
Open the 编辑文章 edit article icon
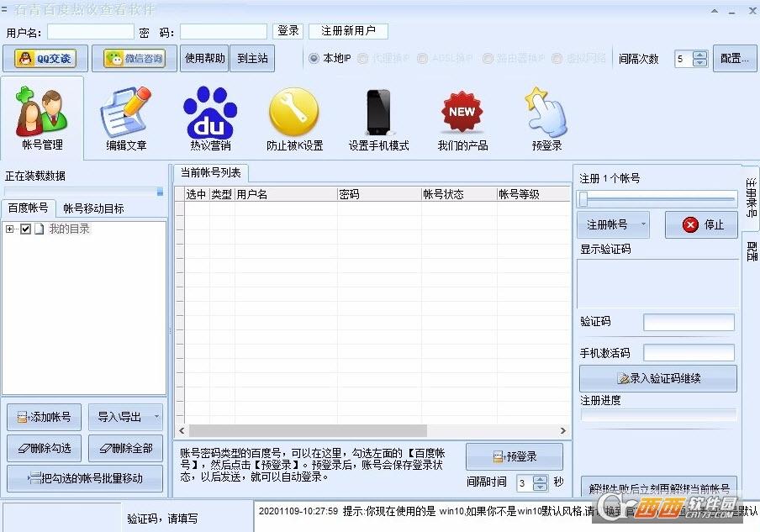coord(126,118)
